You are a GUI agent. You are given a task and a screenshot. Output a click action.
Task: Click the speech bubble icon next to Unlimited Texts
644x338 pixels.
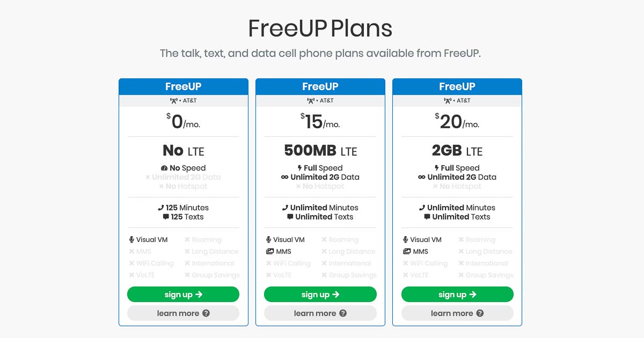[x=290, y=216]
